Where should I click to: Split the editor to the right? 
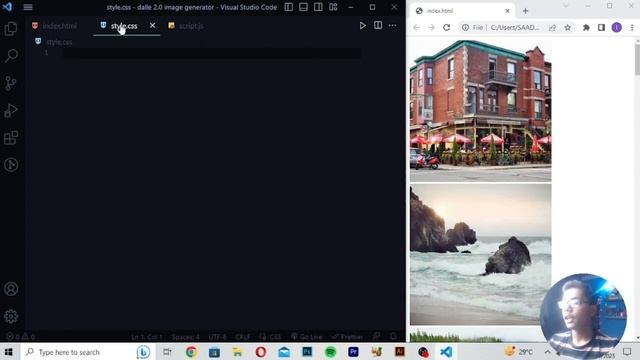[378, 25]
